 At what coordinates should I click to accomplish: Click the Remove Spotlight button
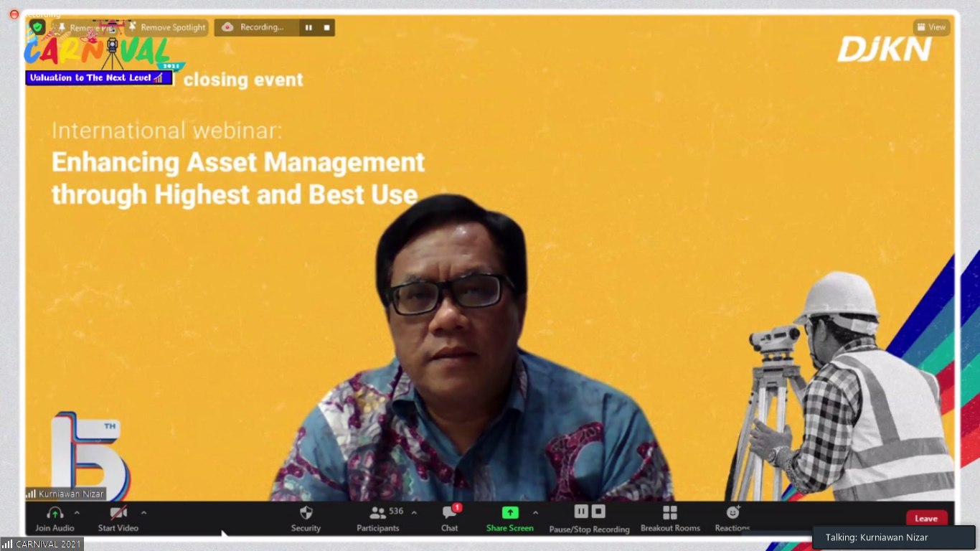pyautogui.click(x=167, y=27)
